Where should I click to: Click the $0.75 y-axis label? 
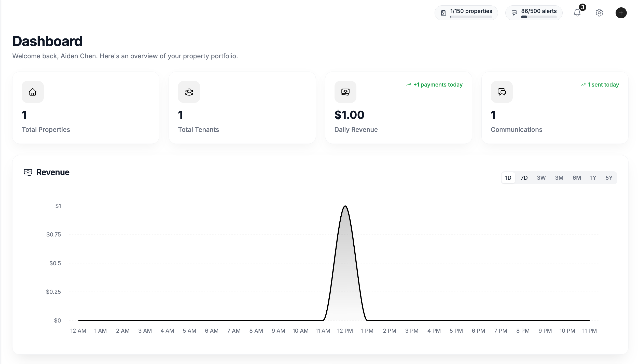[x=53, y=234]
